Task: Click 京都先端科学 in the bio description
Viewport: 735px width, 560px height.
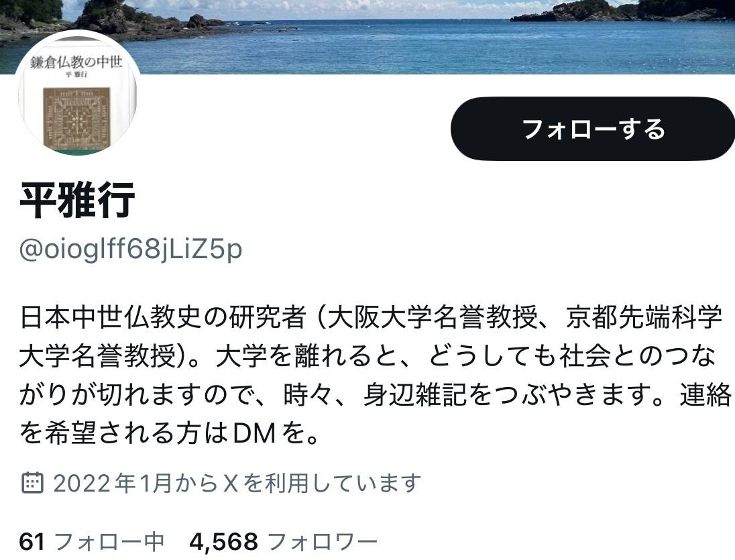Action: click(x=643, y=317)
